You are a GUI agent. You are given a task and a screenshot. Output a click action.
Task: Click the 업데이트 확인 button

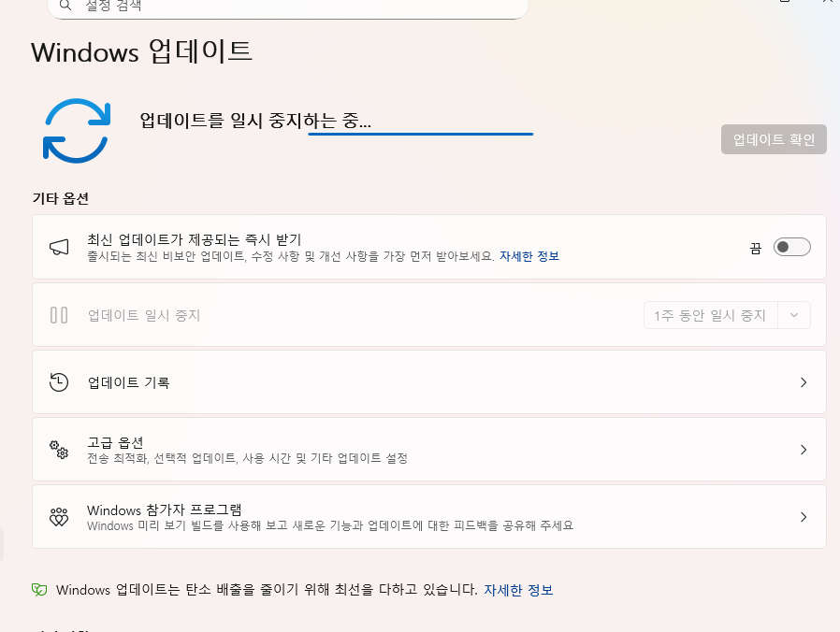pos(774,139)
